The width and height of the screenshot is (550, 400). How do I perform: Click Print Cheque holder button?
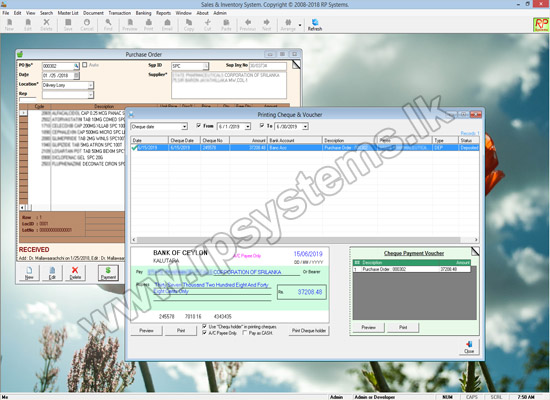click(309, 331)
